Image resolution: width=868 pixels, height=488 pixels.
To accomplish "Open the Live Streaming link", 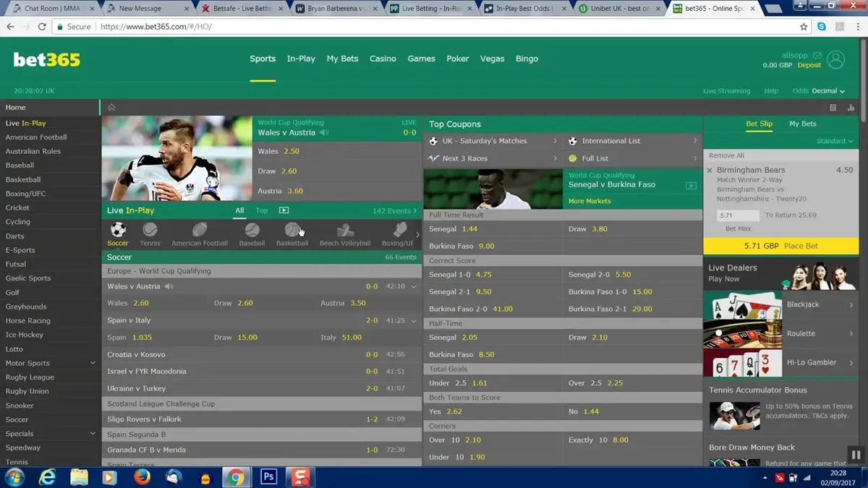I will 726,91.
